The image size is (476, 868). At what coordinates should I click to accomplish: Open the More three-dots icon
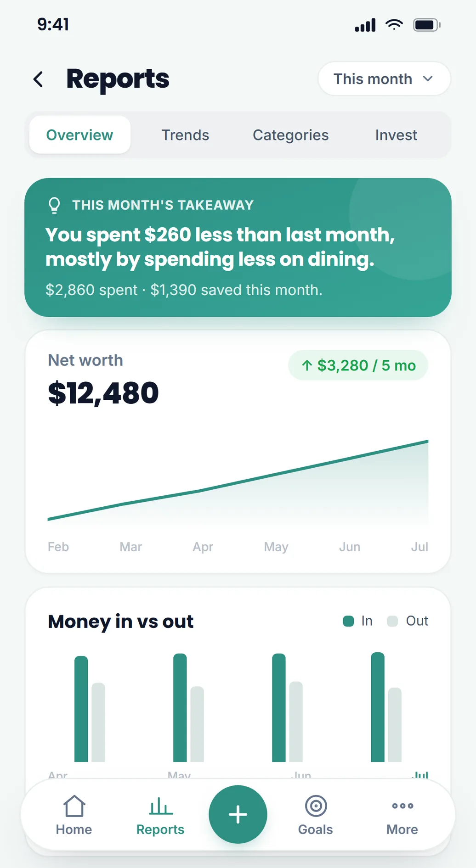pos(402,806)
